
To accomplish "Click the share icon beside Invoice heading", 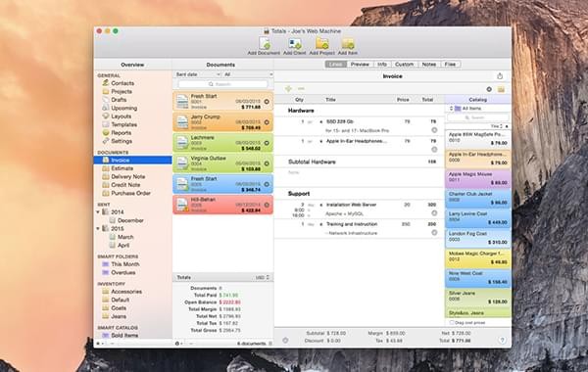I will click(500, 76).
